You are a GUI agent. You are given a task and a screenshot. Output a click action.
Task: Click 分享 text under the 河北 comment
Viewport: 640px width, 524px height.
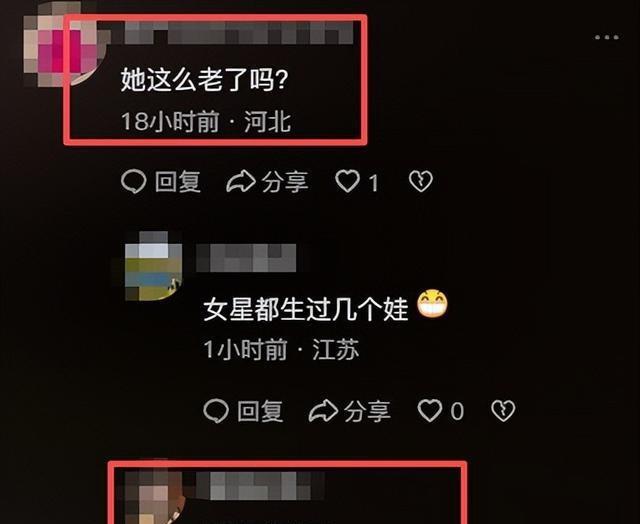[x=285, y=182]
